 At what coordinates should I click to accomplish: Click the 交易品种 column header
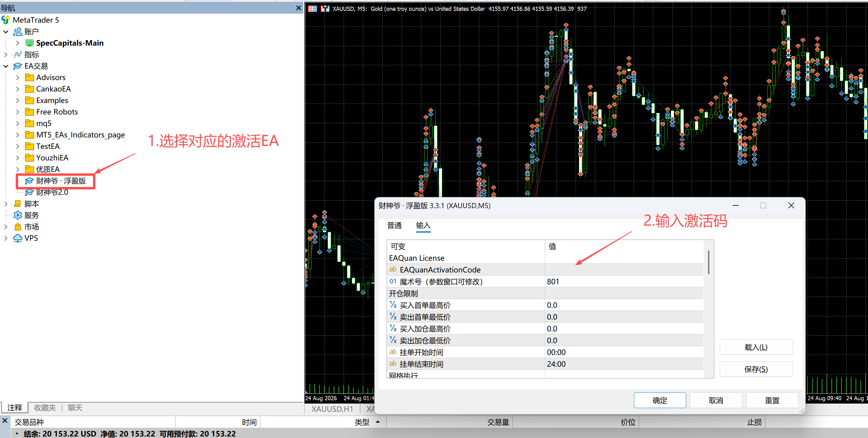[93, 422]
